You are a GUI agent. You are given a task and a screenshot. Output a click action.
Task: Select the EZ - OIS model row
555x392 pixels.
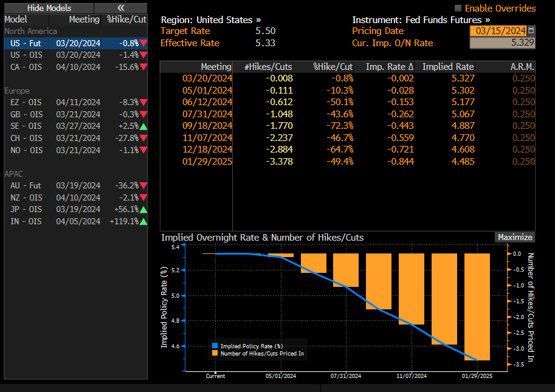pyautogui.click(x=26, y=103)
